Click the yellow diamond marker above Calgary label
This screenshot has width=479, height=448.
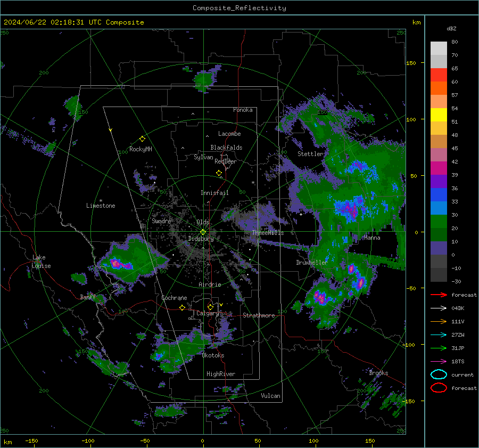[x=210, y=307]
